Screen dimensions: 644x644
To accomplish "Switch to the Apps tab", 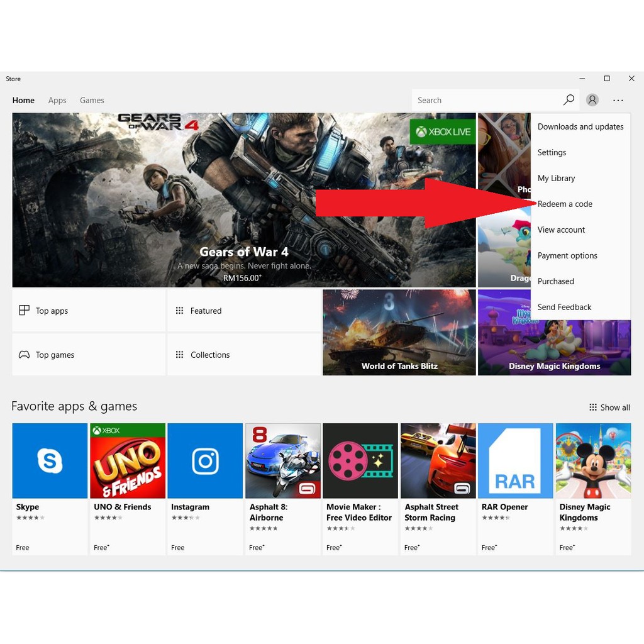I will [57, 101].
